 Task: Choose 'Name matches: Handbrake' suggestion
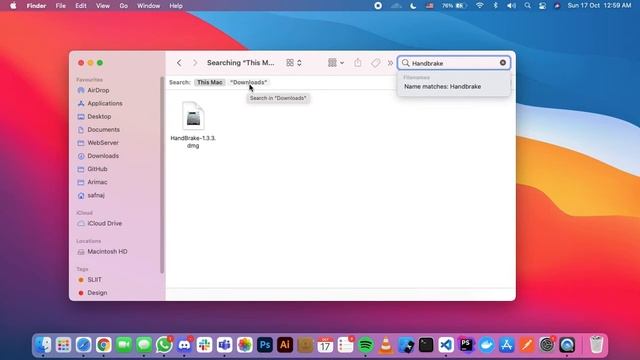pyautogui.click(x=442, y=87)
